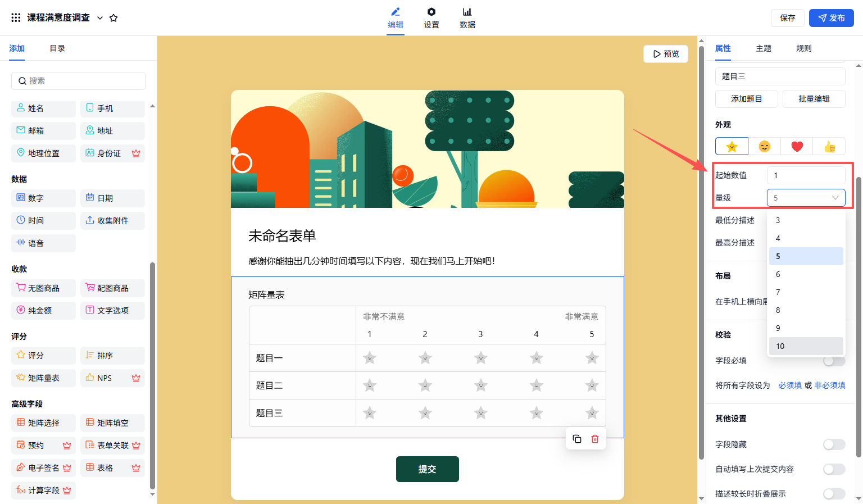Select the heart rating appearance icon
863x504 pixels.
797,147
